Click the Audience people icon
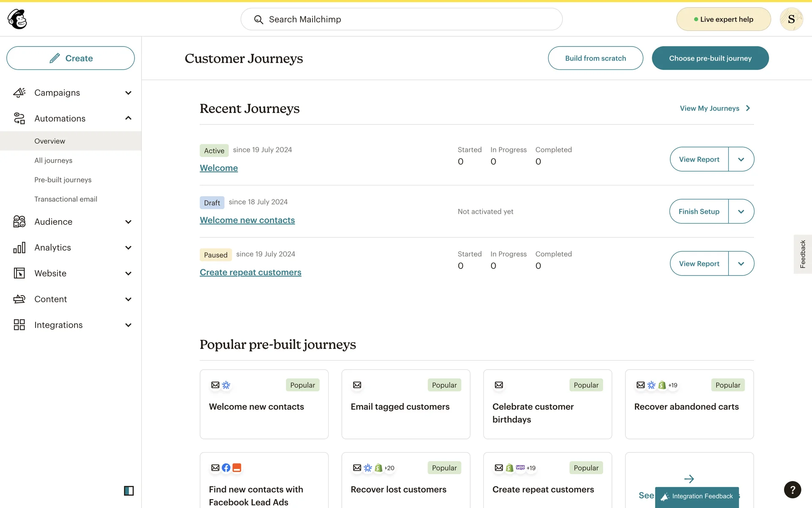 click(19, 221)
